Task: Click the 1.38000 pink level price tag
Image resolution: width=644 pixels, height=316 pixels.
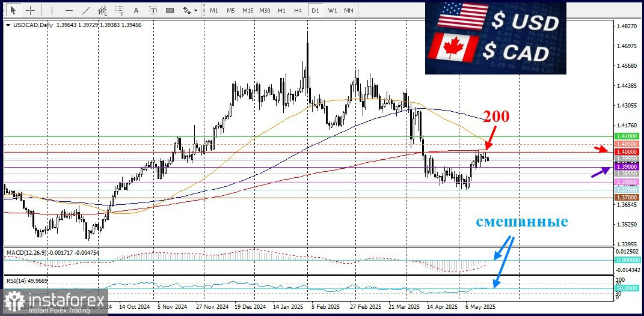Action: pos(627,182)
